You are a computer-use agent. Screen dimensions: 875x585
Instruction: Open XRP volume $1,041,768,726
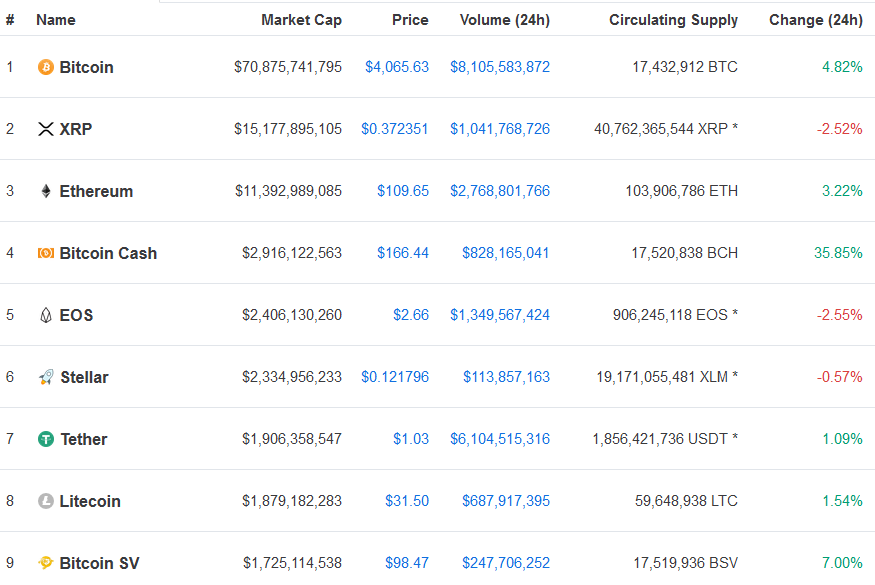(x=500, y=129)
